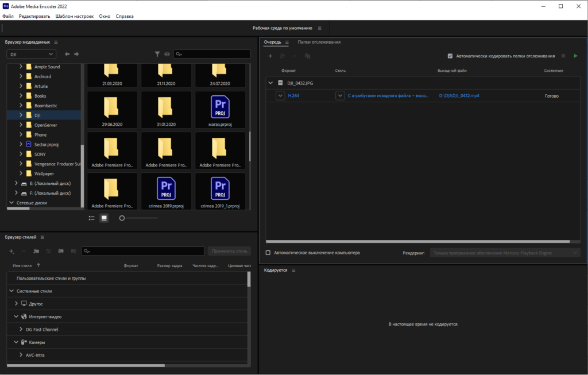Open the Preset Browser panel menu icon
This screenshot has width=588, height=375.
(x=42, y=237)
